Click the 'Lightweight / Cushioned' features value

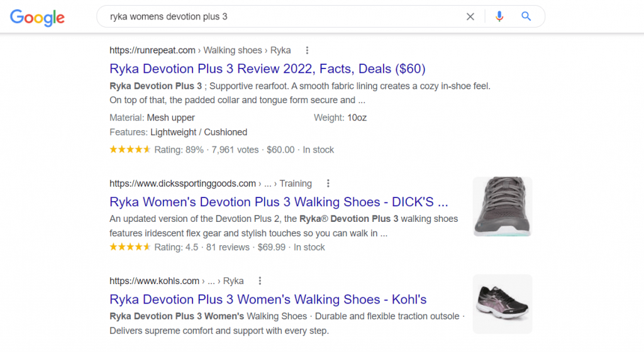(199, 132)
